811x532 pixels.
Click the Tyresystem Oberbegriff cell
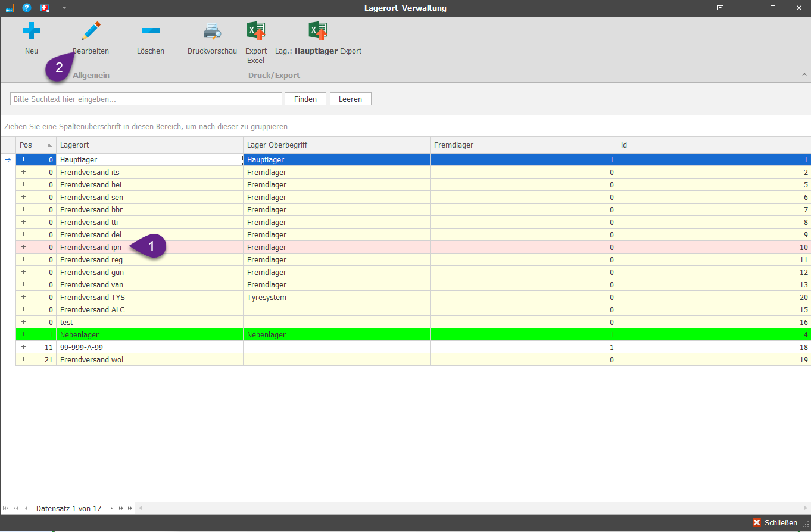336,297
